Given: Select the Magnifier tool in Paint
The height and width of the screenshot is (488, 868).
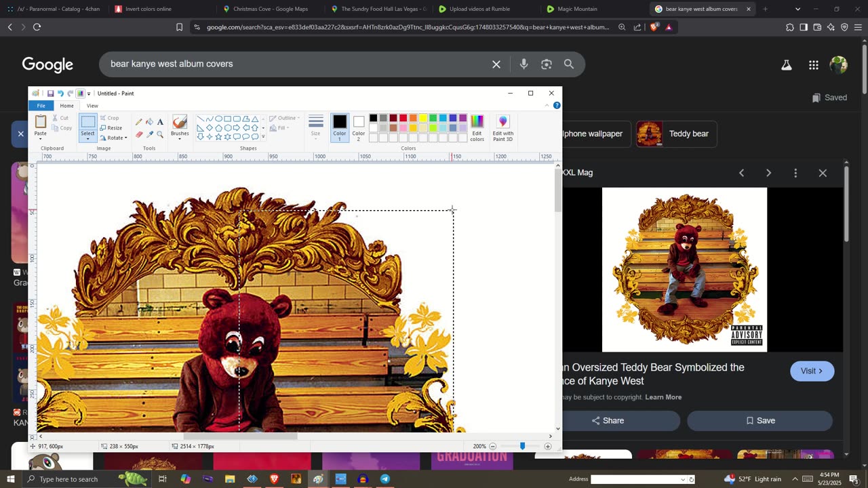Looking at the screenshot, I should pos(160,134).
